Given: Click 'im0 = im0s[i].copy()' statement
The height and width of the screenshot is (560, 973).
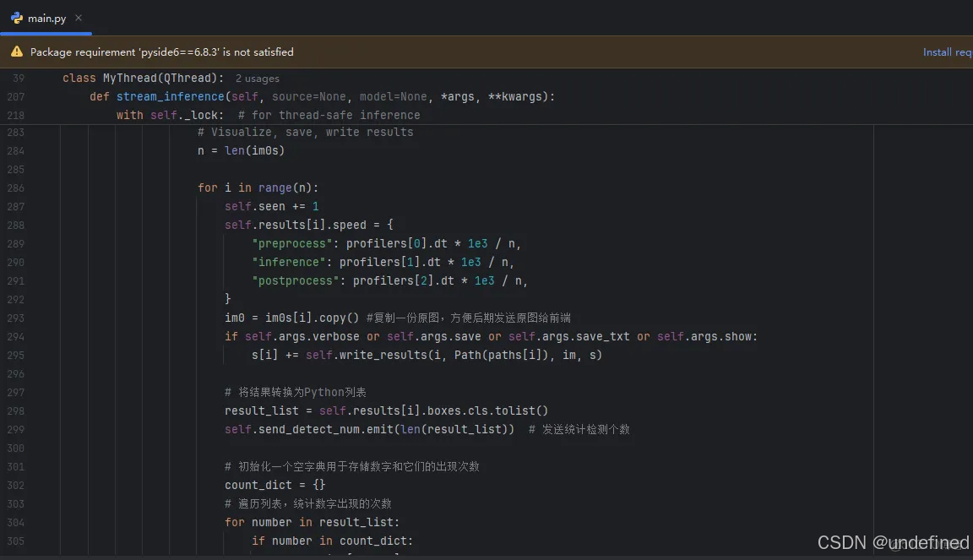Looking at the screenshot, I should click(x=291, y=318).
